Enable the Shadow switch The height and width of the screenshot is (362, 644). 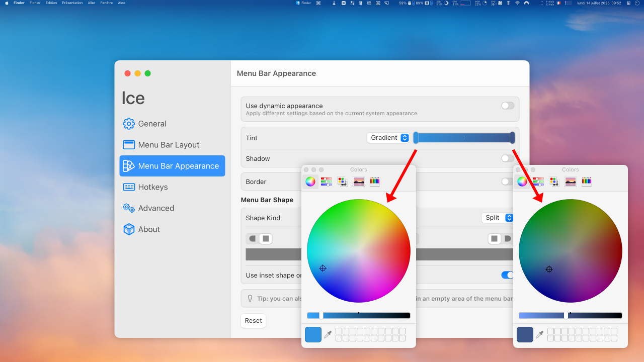508,158
